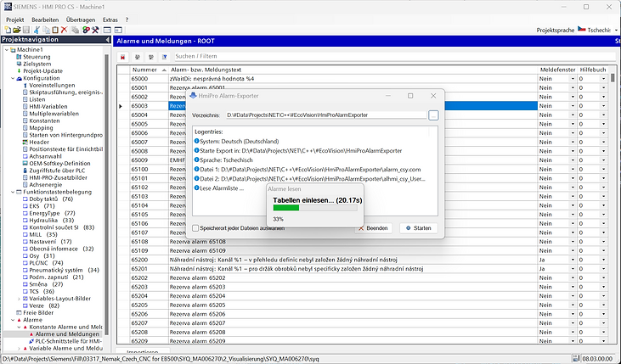Open the Projektsprache language dropdown
The width and height of the screenshot is (621, 364).
[616, 30]
